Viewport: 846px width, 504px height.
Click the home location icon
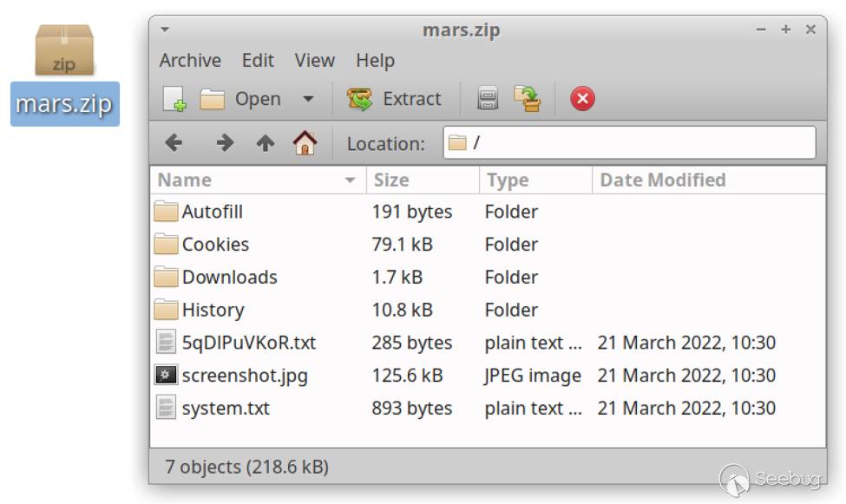[305, 143]
